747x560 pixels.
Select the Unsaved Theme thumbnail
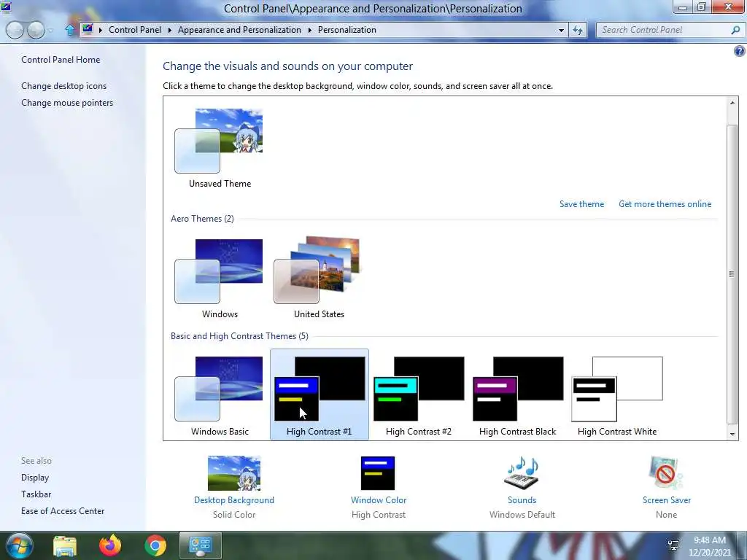(x=219, y=141)
